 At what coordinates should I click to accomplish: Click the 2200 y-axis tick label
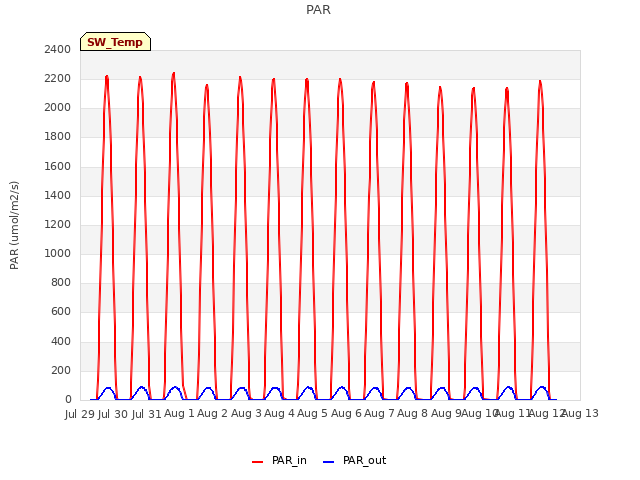pyautogui.click(x=58, y=78)
